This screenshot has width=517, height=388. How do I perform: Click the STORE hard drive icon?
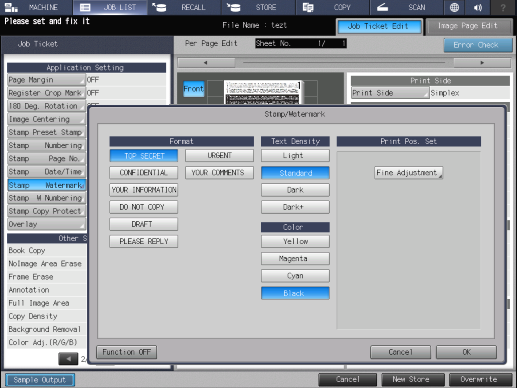point(234,7)
